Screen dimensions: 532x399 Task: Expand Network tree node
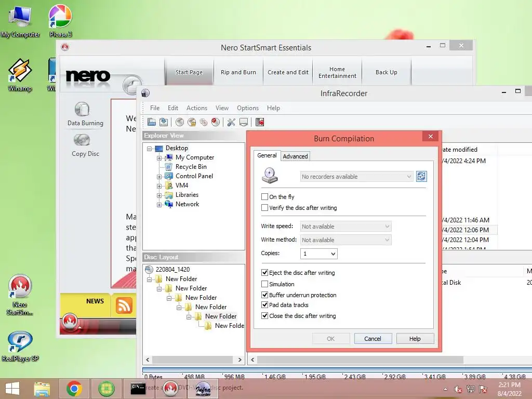click(x=159, y=205)
